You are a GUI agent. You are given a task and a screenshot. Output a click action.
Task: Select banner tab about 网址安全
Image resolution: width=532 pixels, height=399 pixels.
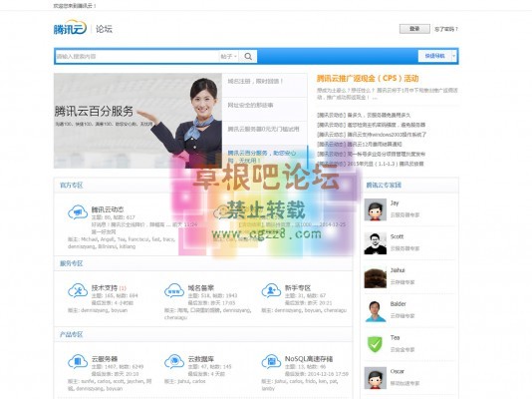click(x=264, y=109)
